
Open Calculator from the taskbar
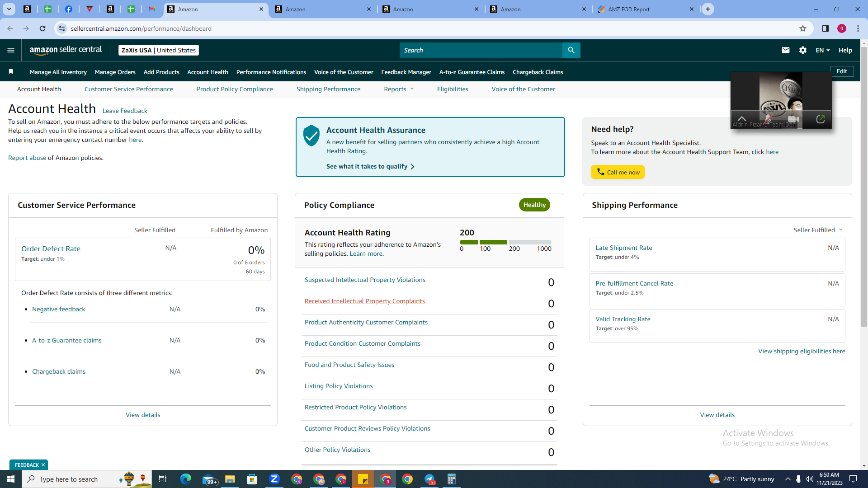click(452, 479)
